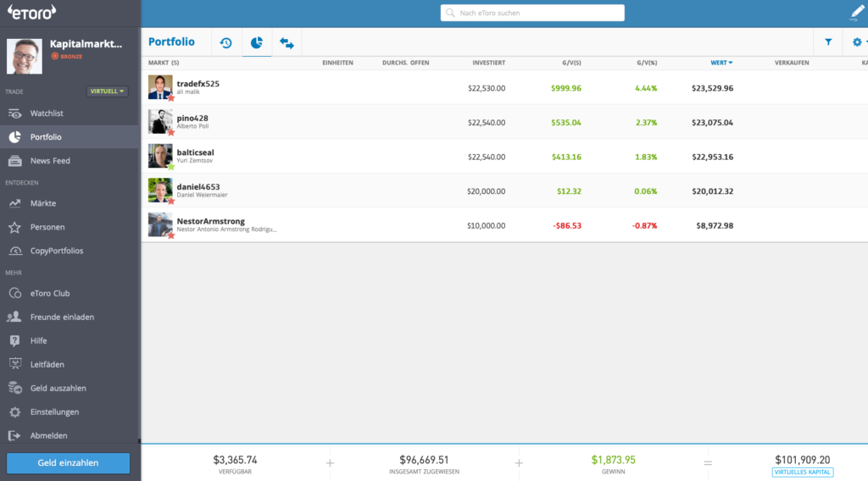Open Einstellungen in the sidebar
Screen dimensions: 868x481
(54, 412)
